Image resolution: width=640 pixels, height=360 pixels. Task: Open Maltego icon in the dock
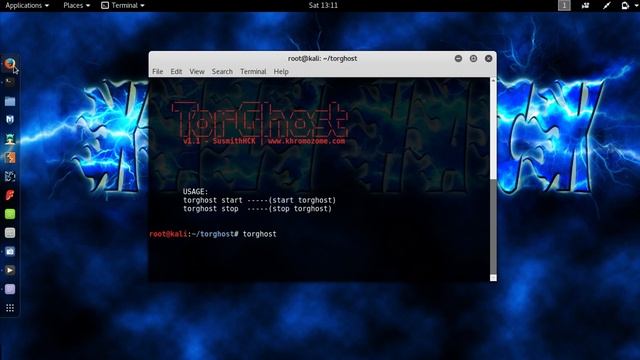click(10, 176)
